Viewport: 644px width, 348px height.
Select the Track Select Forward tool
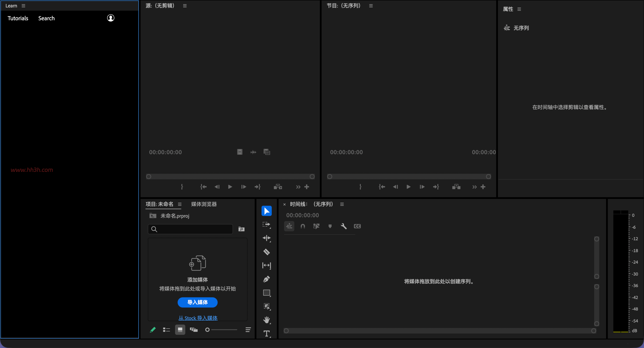click(266, 224)
